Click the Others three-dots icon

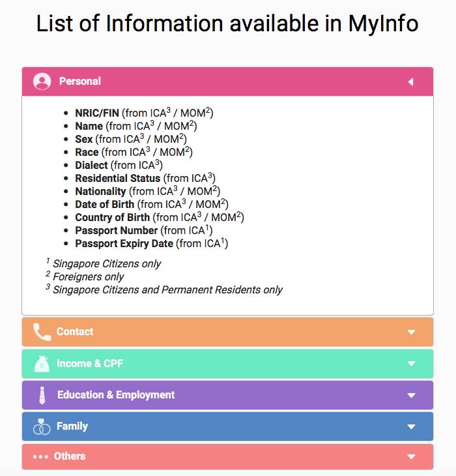[x=41, y=456]
